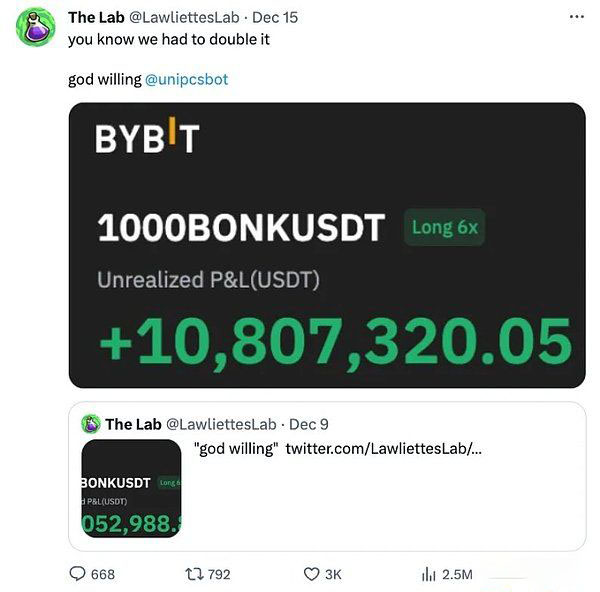Viewport: 600px width, 592px height.
Task: Click the retweet arrows icon
Action: click(195, 574)
